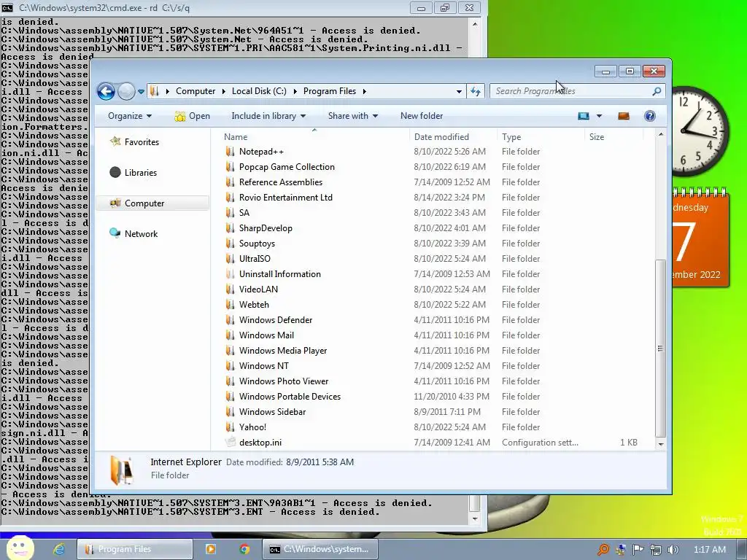Select the Reference Assemblies folder
Image resolution: width=747 pixels, height=560 pixels.
tap(281, 182)
